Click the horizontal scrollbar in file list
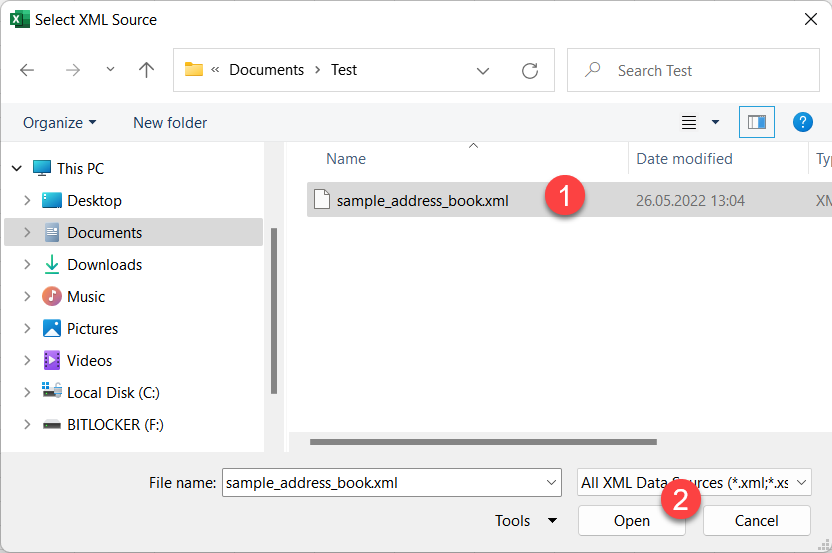832x553 pixels. pyautogui.click(x=483, y=441)
